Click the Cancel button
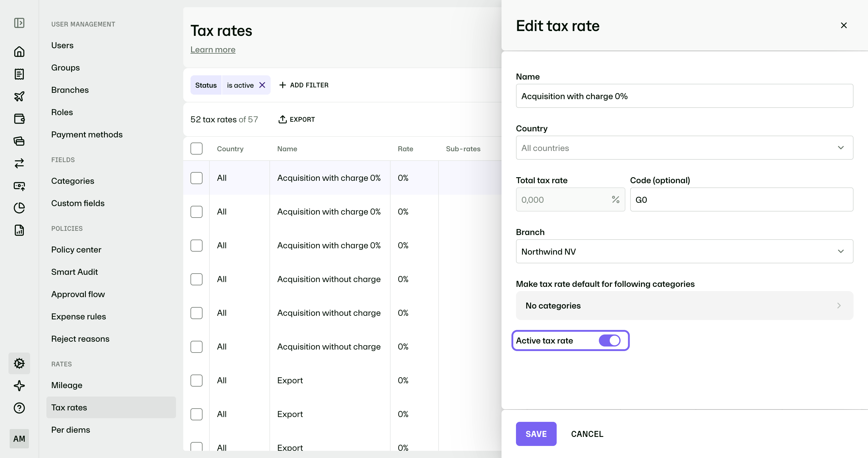The image size is (868, 458). click(587, 434)
